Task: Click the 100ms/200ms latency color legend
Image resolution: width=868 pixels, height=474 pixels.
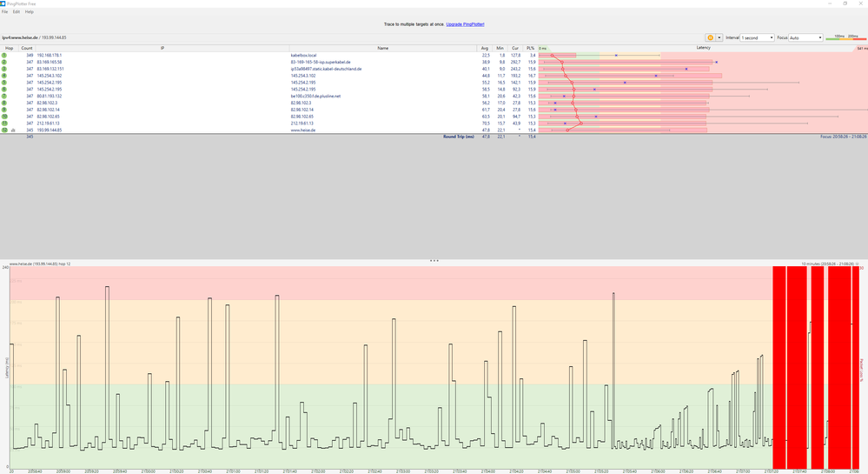Action: [846, 37]
